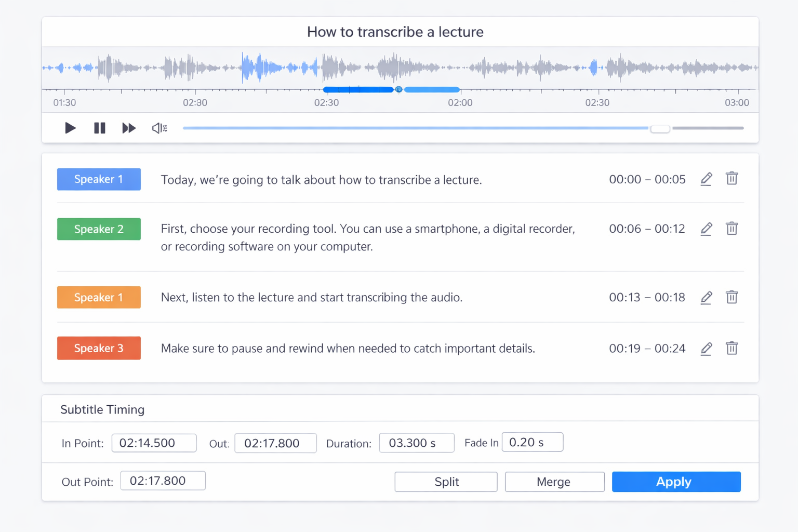This screenshot has width=798, height=532.
Task: Edit the first Speaker 1 segment
Action: [706, 179]
